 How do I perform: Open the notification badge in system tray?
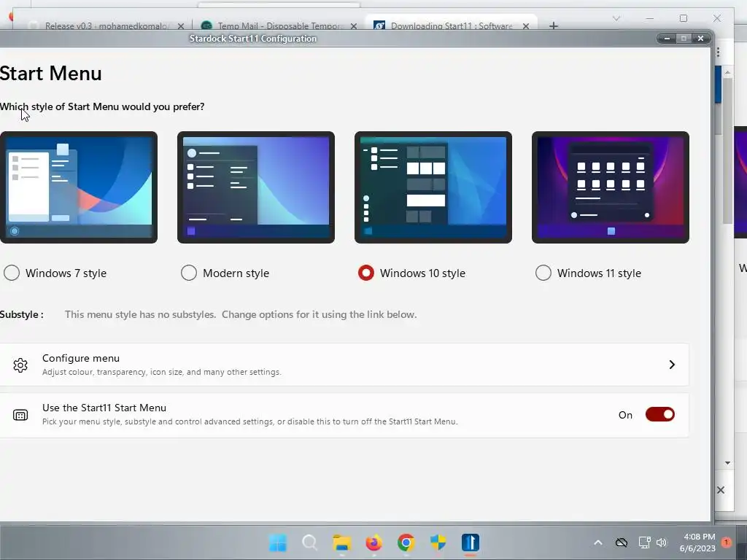pyautogui.click(x=727, y=542)
